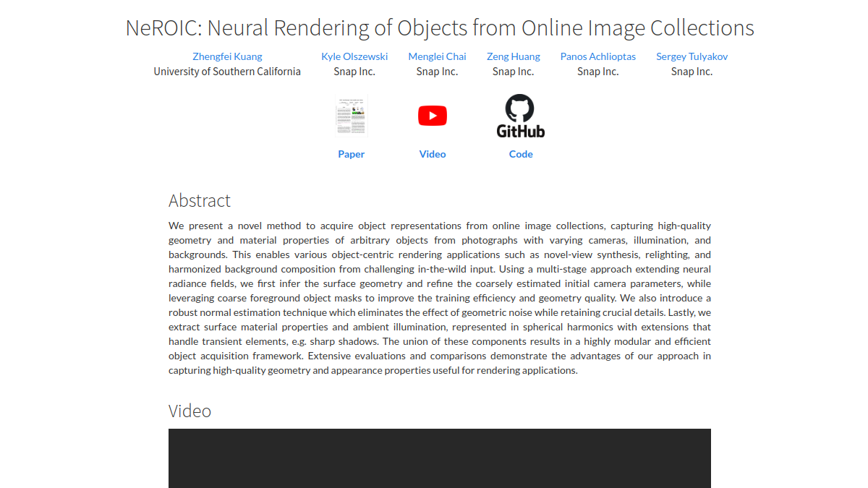Viewport: 868px width, 488px height.
Task: Click Snap Inc. under Menglei Chai
Action: pos(437,72)
